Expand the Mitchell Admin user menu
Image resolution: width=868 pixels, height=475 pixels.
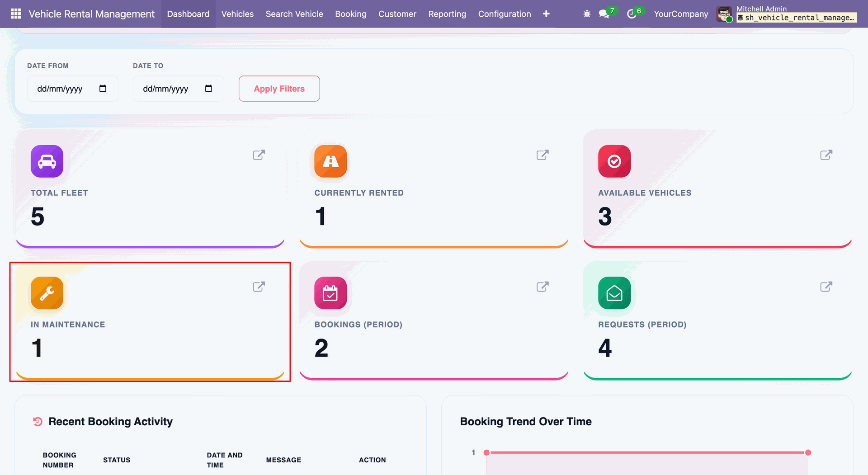[x=787, y=14]
